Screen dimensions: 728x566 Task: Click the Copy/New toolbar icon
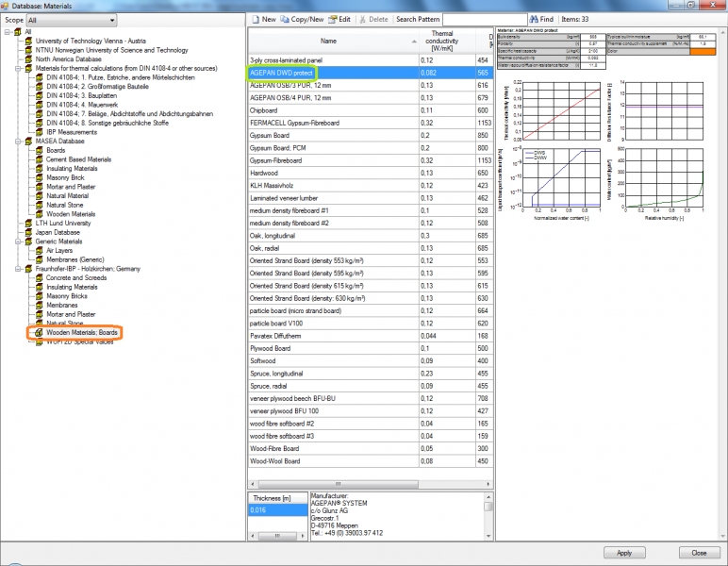286,19
